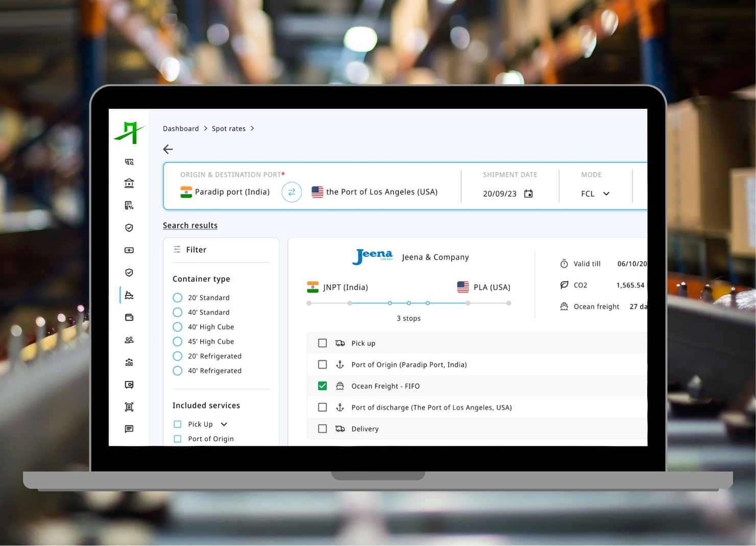Select the ship spot rates sidebar icon

pyautogui.click(x=129, y=295)
